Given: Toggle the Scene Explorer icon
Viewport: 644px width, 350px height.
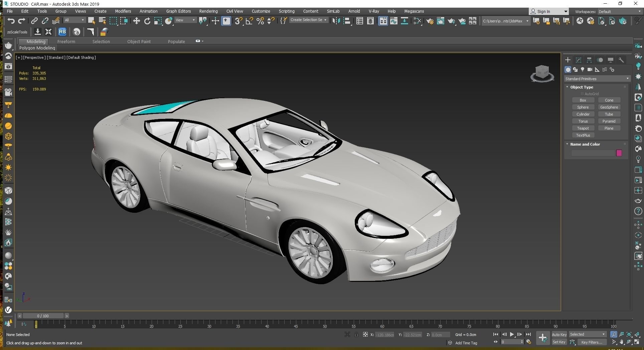Looking at the screenshot, I should pos(360,21).
